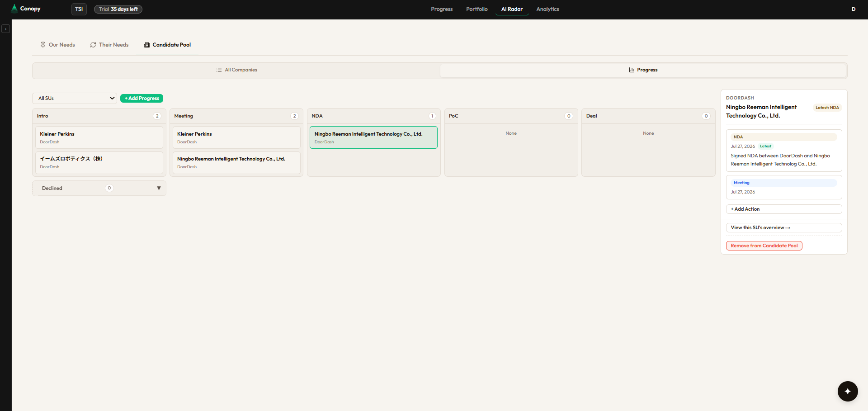Click the DOORDASH label in detail panel
This screenshot has height=411, width=868.
740,98
